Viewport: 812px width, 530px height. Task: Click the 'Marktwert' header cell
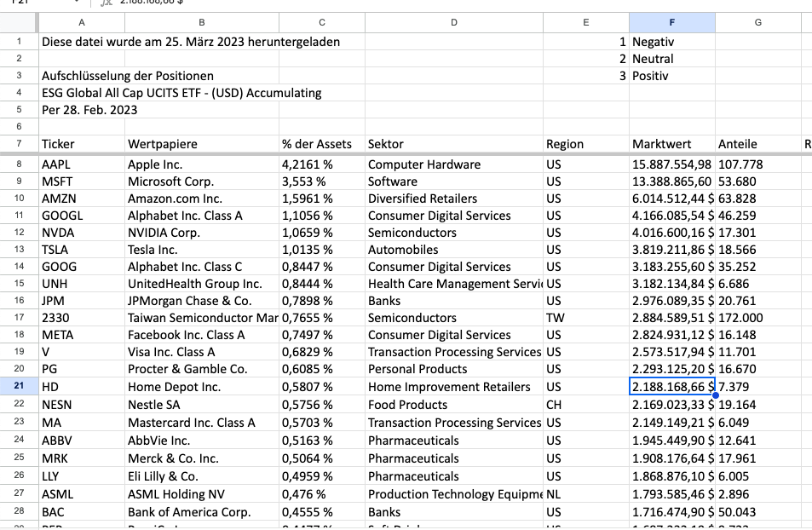(x=672, y=144)
